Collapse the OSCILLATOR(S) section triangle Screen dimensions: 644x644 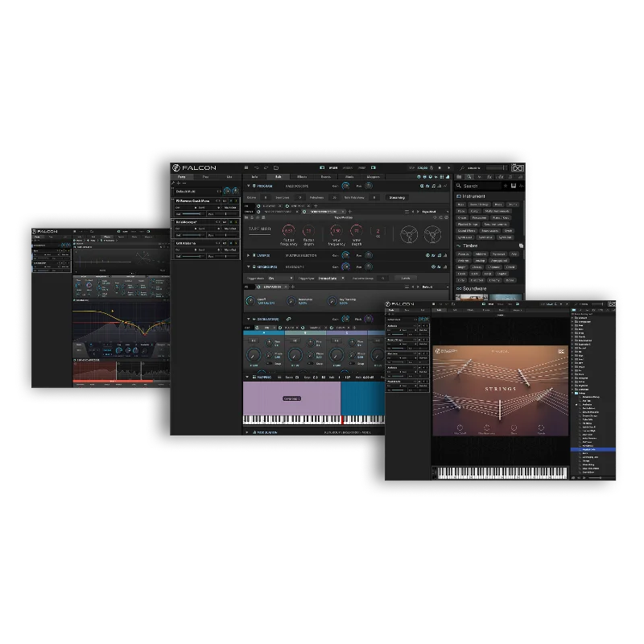pos(249,319)
